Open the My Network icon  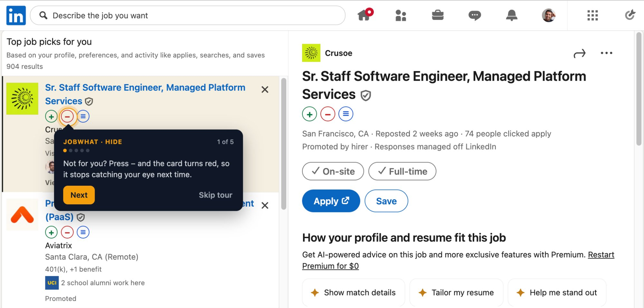401,15
